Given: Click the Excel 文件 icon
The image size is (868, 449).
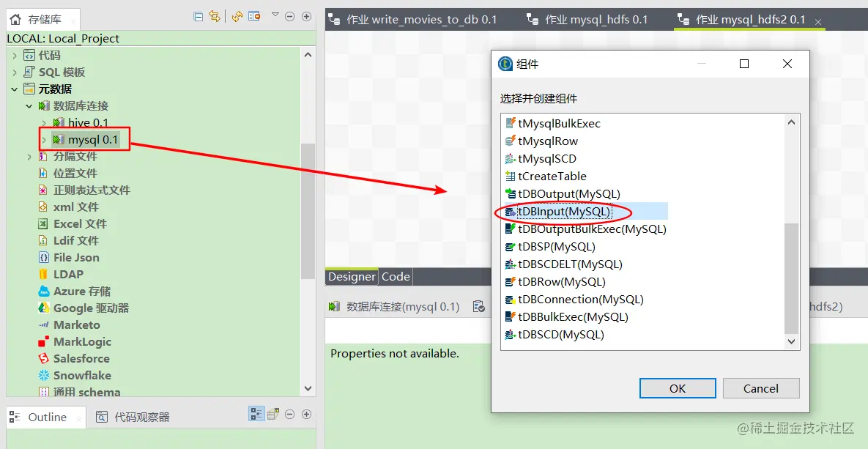Looking at the screenshot, I should 43,223.
